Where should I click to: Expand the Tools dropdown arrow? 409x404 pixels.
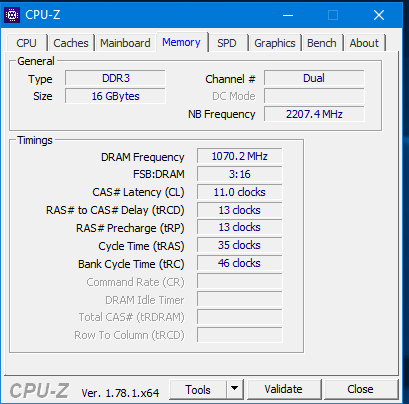[x=235, y=389]
